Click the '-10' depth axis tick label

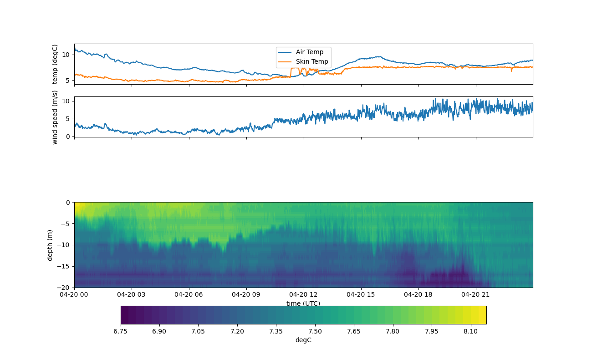point(65,245)
